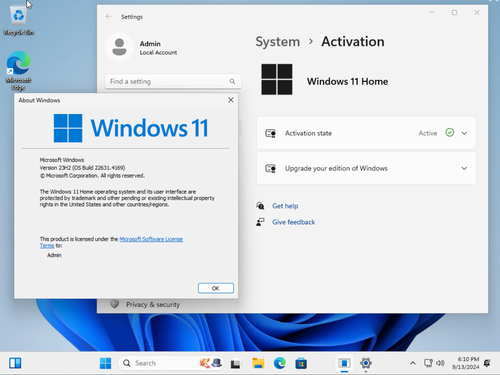Maximize the Settings window
The image size is (500, 375).
tap(454, 13)
